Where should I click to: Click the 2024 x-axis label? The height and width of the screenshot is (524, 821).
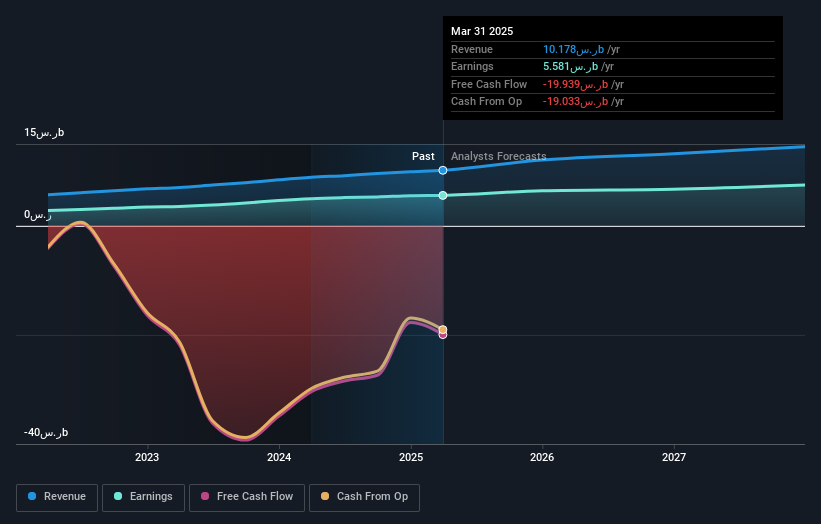point(279,458)
